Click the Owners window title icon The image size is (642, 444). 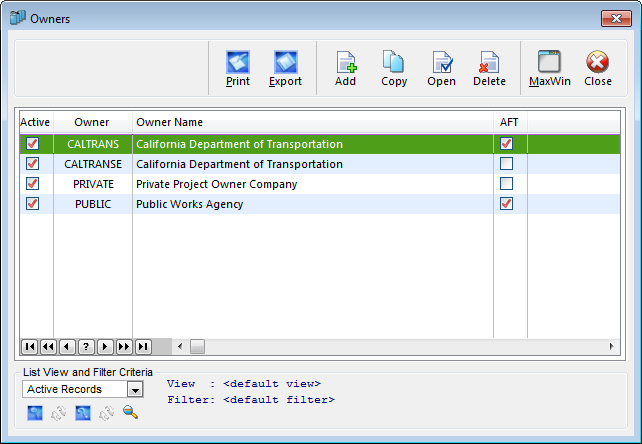pos(18,18)
